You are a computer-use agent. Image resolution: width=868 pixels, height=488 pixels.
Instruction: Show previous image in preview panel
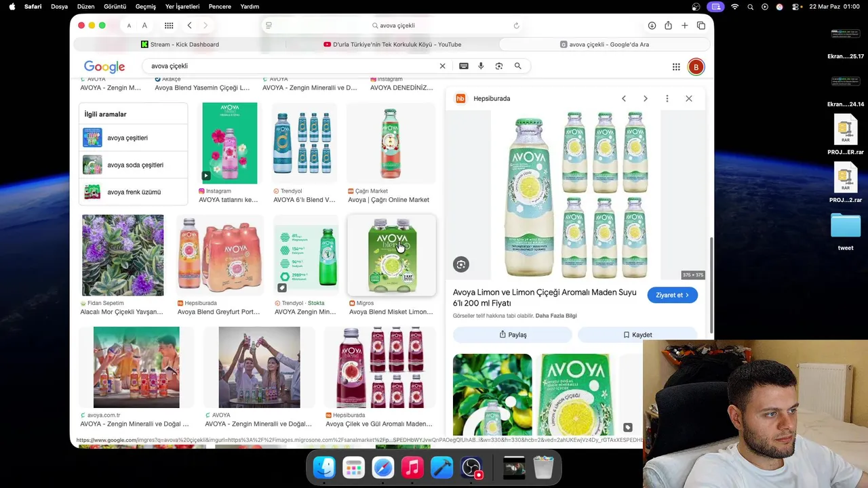coord(624,98)
